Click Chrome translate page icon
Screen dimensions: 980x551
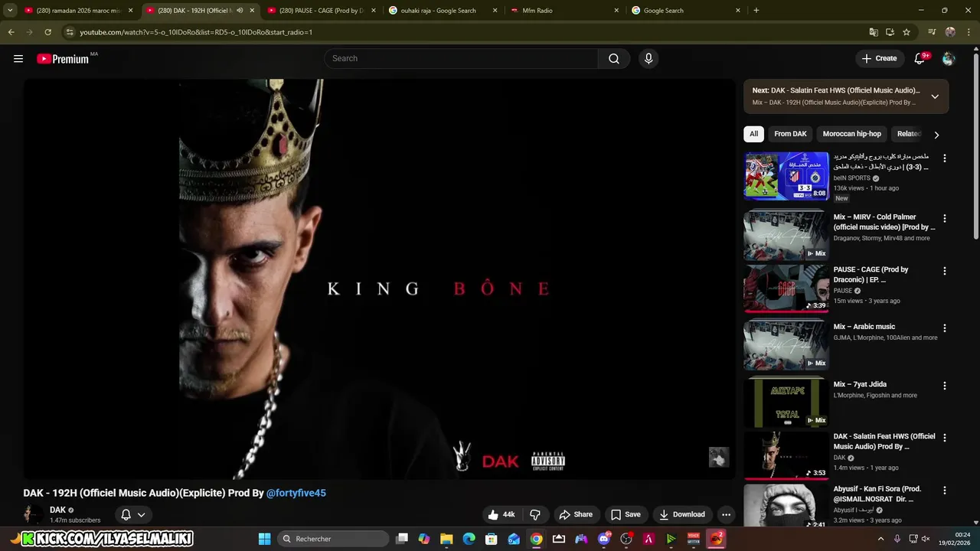(874, 32)
